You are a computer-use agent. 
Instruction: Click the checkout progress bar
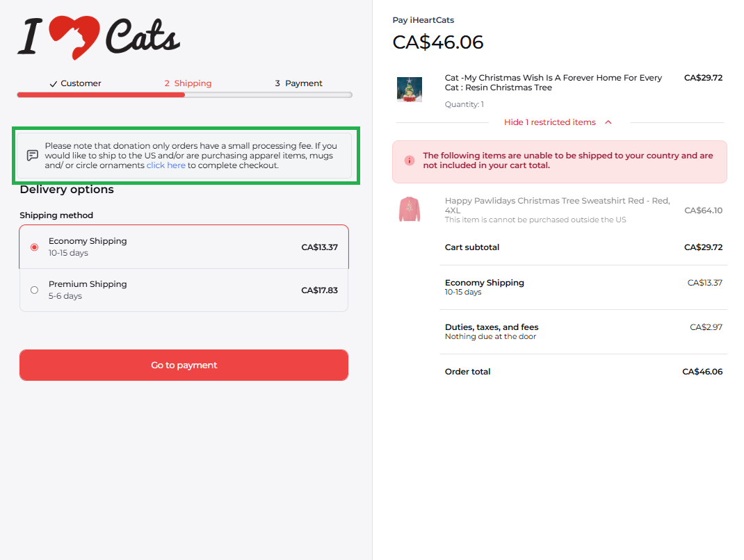(x=184, y=94)
